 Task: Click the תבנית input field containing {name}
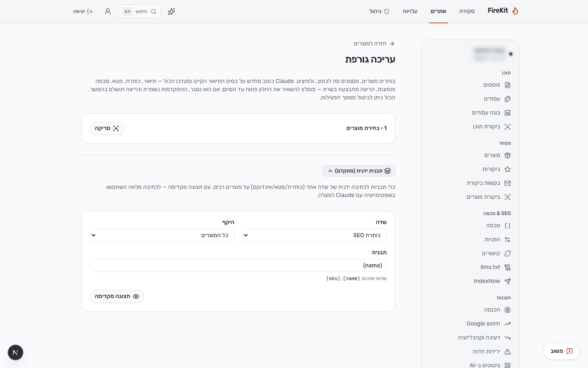[238, 265]
